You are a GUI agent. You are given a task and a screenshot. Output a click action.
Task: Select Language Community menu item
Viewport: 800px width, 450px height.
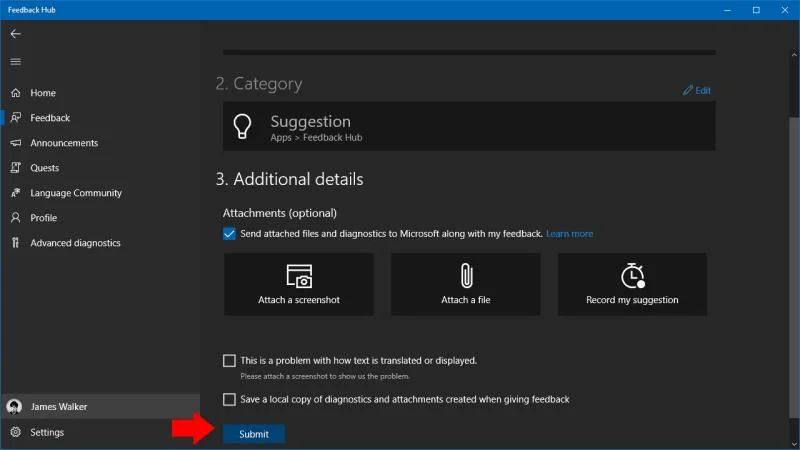coord(76,193)
